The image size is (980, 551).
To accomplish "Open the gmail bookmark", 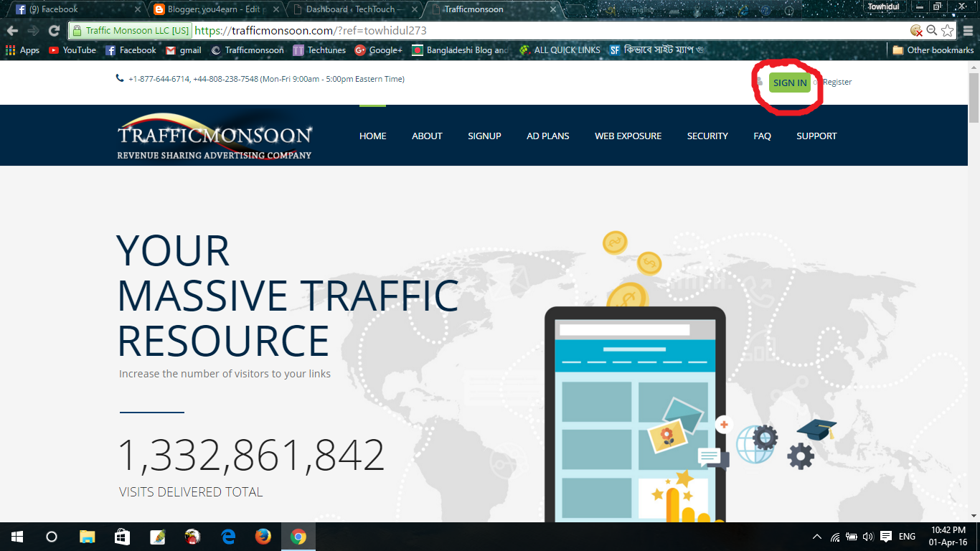I will 184,50.
